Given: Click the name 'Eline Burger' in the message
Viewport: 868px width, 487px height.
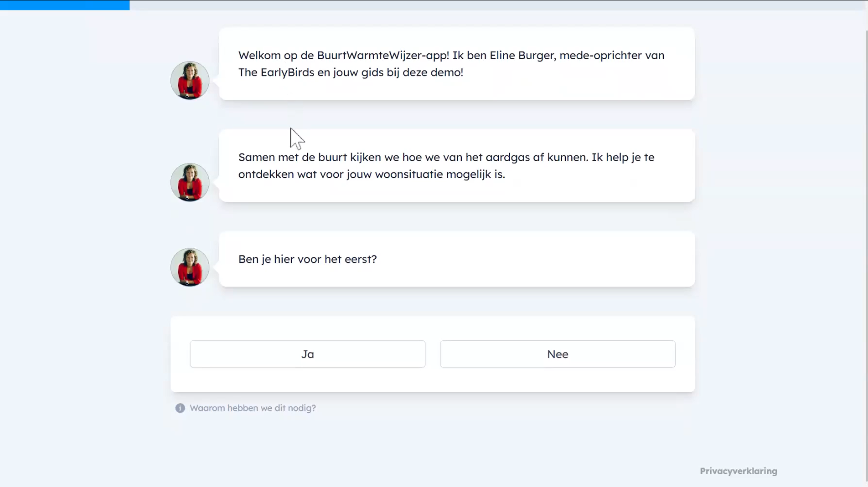Looking at the screenshot, I should (x=522, y=56).
